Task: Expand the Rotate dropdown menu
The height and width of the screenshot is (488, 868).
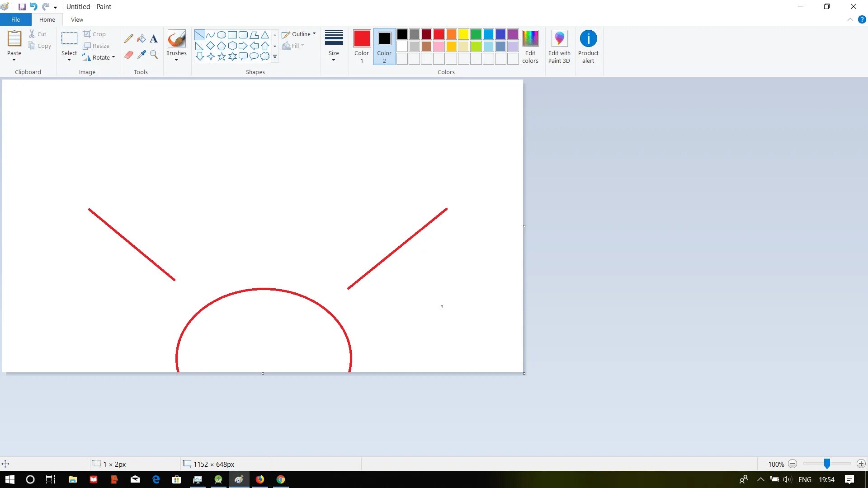Action: 99,57
